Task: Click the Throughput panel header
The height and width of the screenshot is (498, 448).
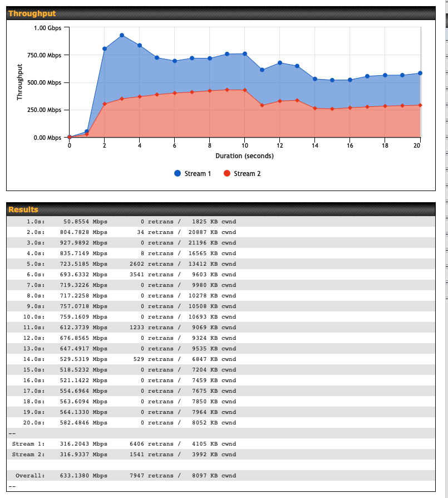Action: pyautogui.click(x=220, y=13)
